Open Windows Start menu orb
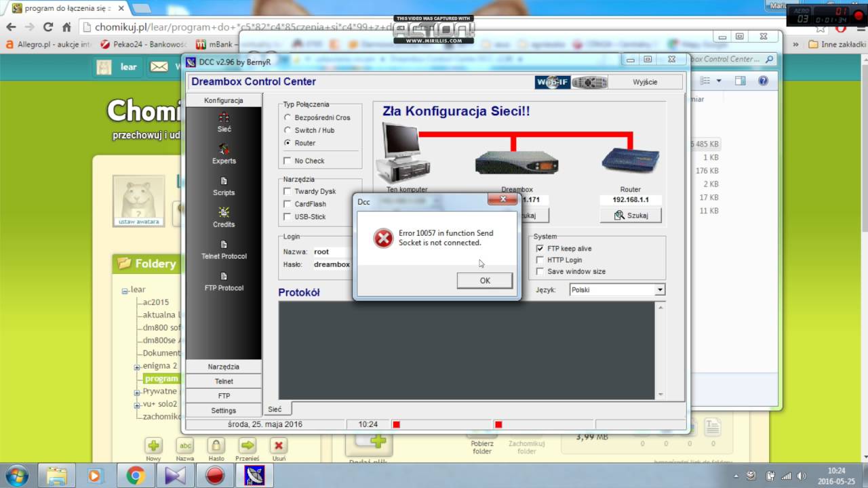The image size is (868, 488). pyautogui.click(x=16, y=474)
